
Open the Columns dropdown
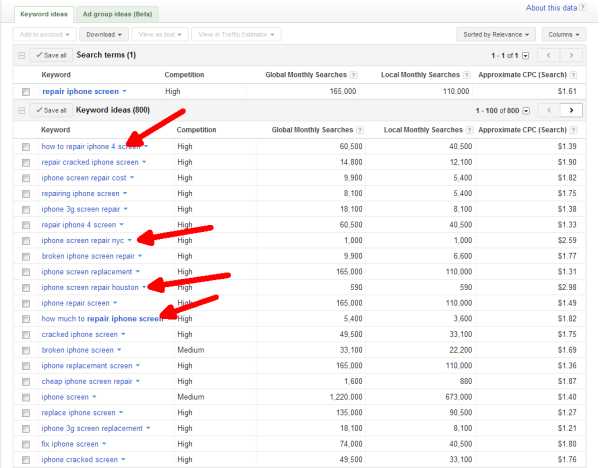[564, 34]
